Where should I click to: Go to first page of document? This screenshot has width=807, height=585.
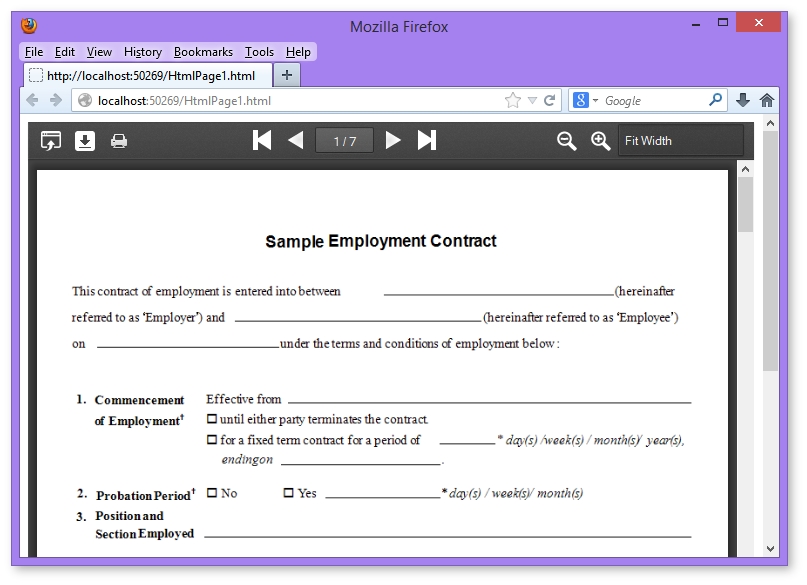[x=262, y=140]
